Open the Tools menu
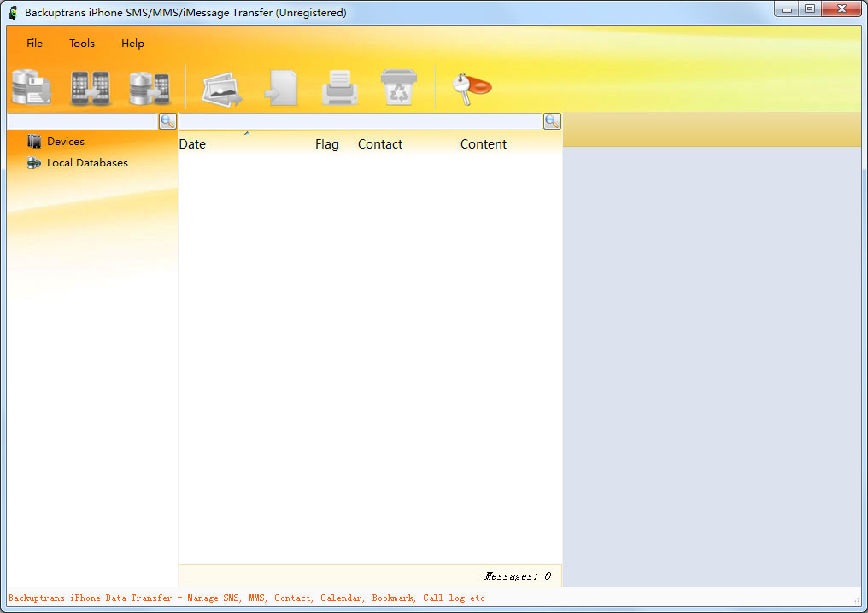The width and height of the screenshot is (868, 613). [82, 44]
